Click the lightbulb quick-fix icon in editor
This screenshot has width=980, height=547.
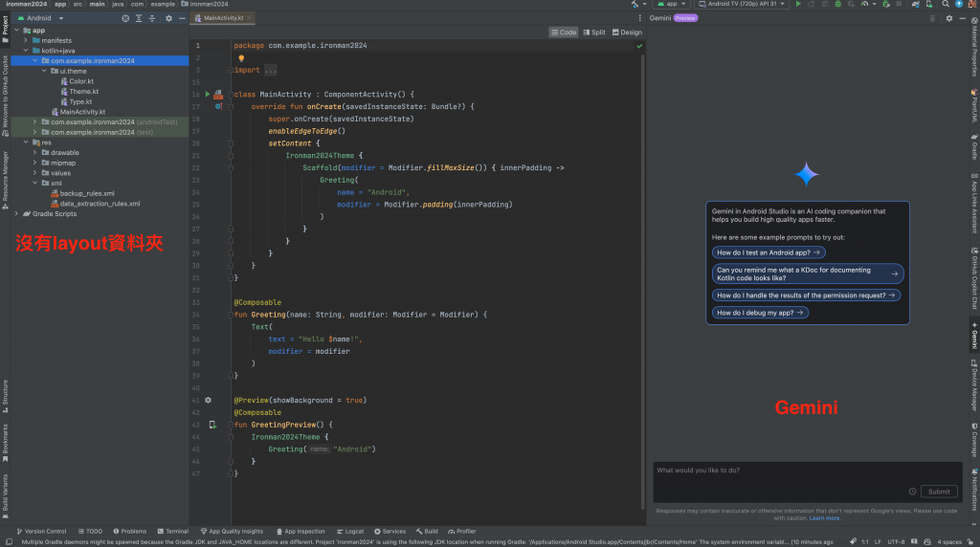click(x=241, y=58)
